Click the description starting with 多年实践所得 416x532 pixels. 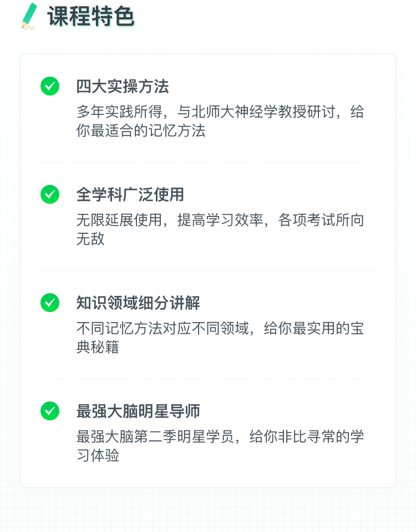tap(220, 121)
